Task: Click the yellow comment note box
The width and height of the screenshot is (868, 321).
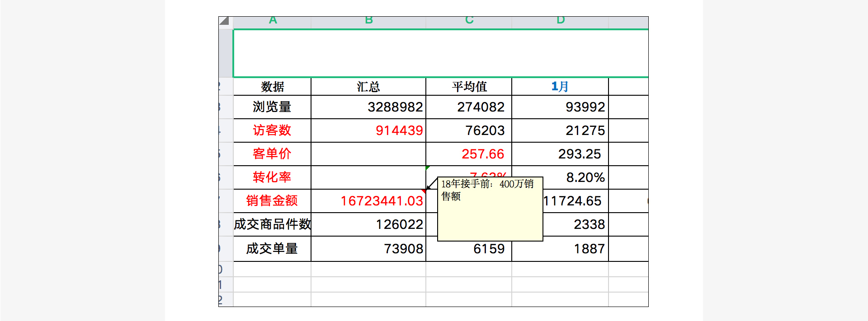Action: (x=490, y=217)
